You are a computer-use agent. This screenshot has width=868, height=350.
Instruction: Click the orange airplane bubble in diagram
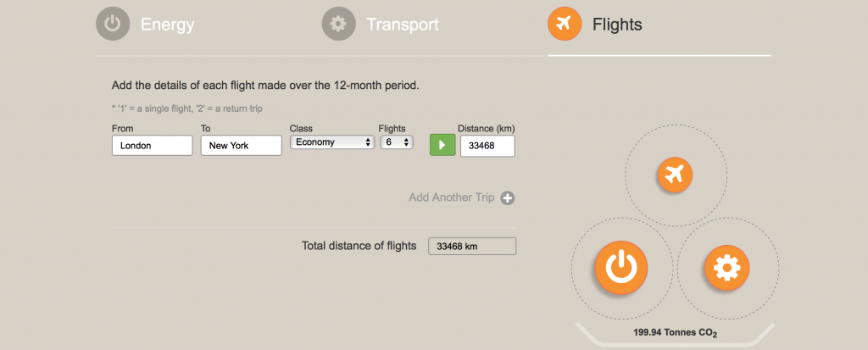[674, 175]
